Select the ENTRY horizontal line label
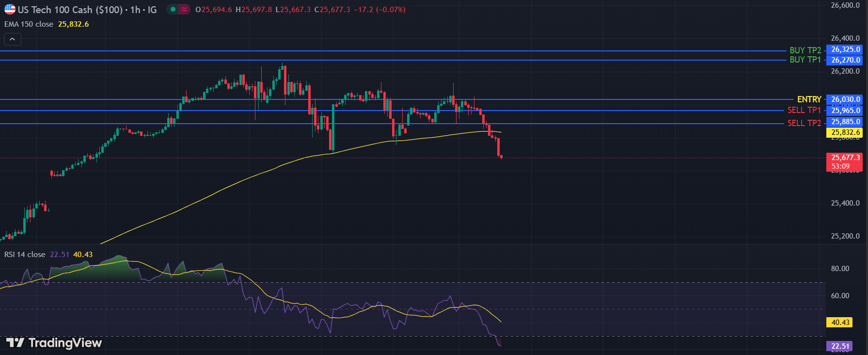The image size is (868, 355). 809,99
